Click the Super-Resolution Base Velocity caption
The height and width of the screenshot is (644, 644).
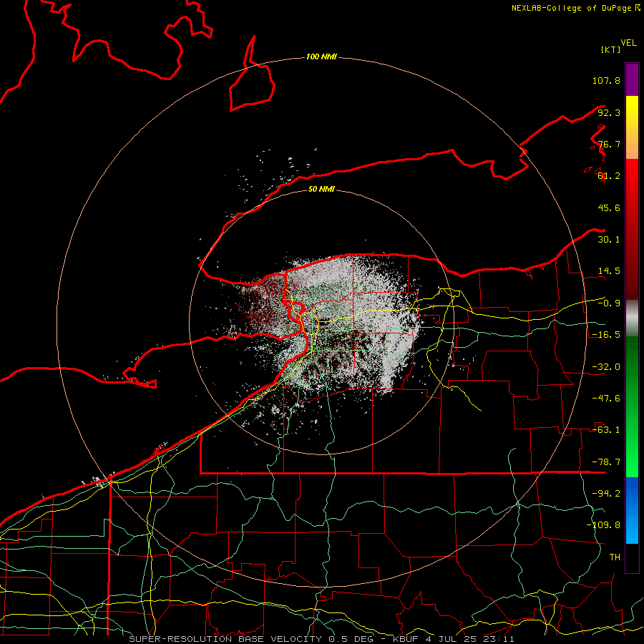321,639
